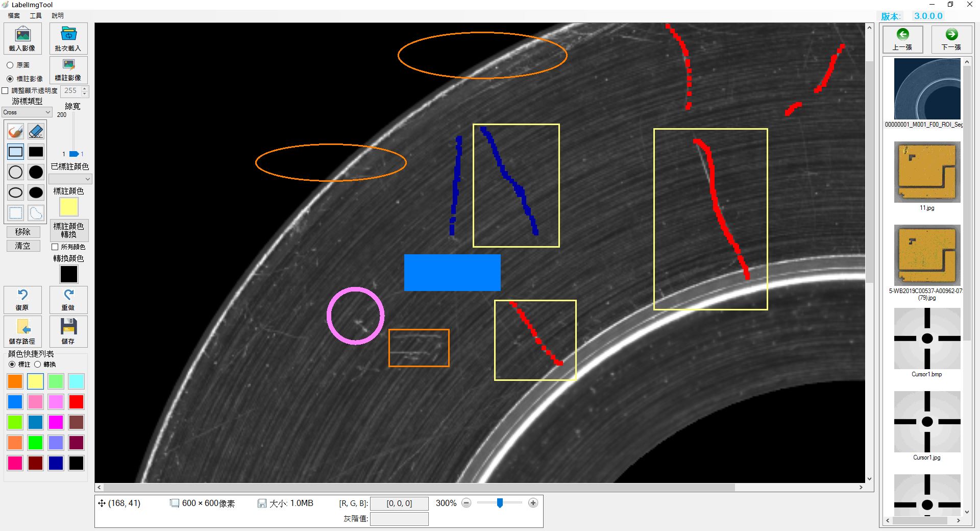Click the zoom in plus icon
Image resolution: width=980 pixels, height=531 pixels.
pyautogui.click(x=533, y=503)
